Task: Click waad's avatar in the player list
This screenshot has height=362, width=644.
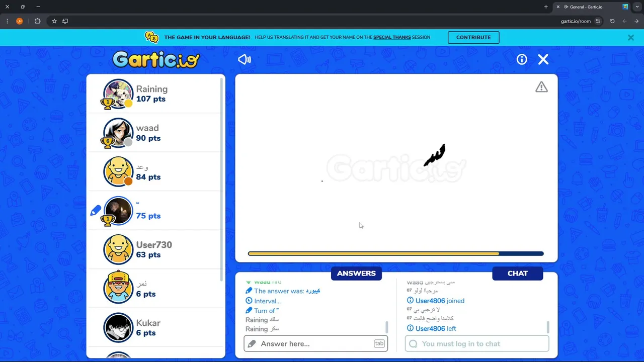Action: 118,133
